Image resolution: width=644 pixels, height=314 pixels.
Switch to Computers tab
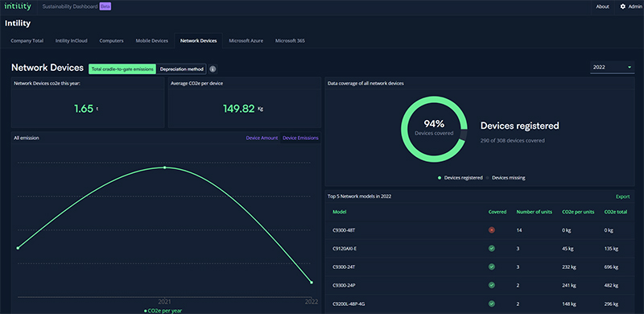(112, 41)
